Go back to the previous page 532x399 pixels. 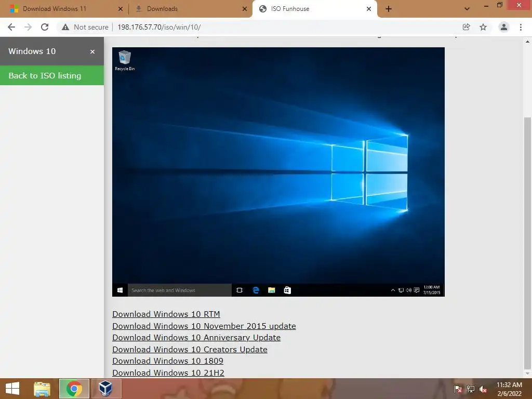tap(11, 27)
